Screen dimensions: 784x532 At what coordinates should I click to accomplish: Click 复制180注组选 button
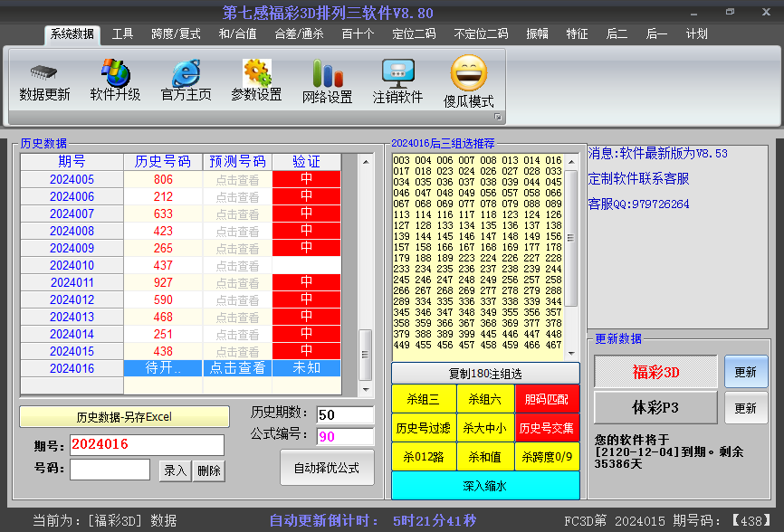point(485,374)
